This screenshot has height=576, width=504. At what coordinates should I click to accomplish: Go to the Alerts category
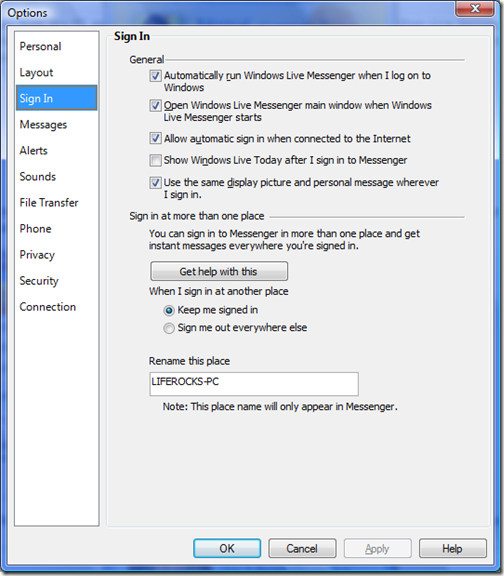[33, 151]
